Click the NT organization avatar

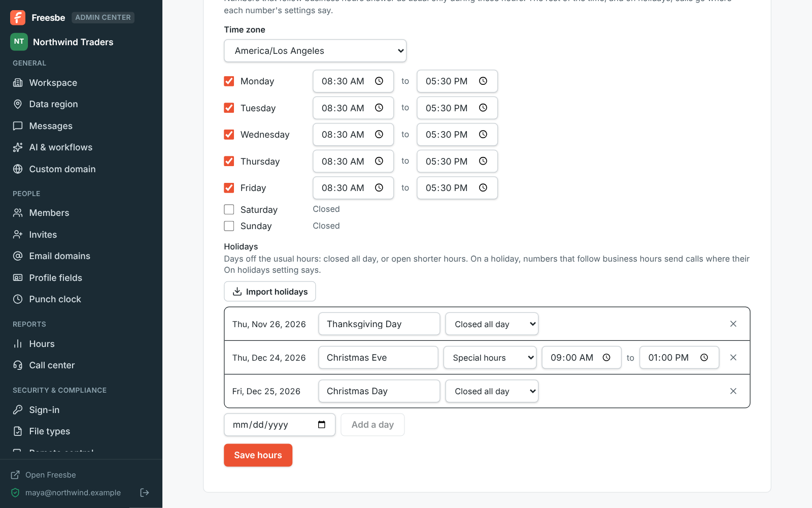pyautogui.click(x=19, y=42)
